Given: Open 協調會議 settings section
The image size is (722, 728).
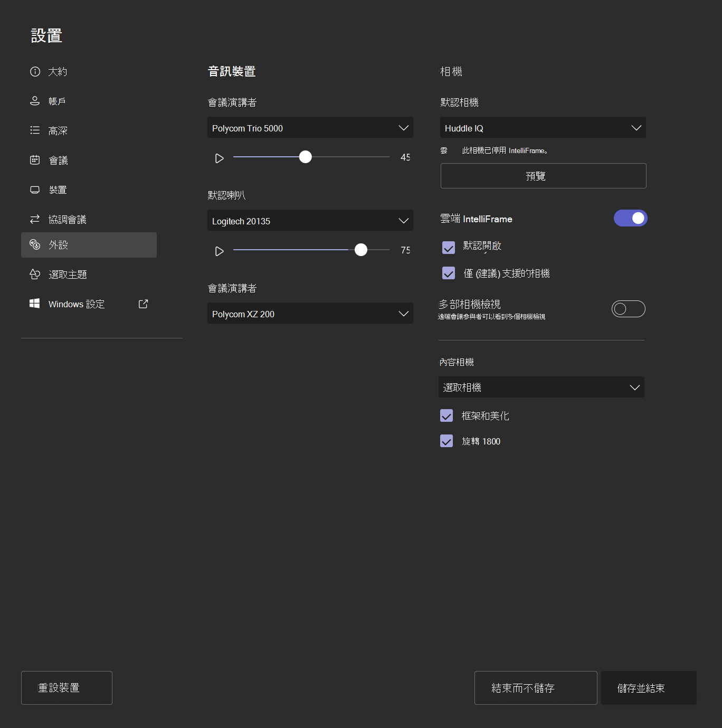Looking at the screenshot, I should pyautogui.click(x=89, y=220).
